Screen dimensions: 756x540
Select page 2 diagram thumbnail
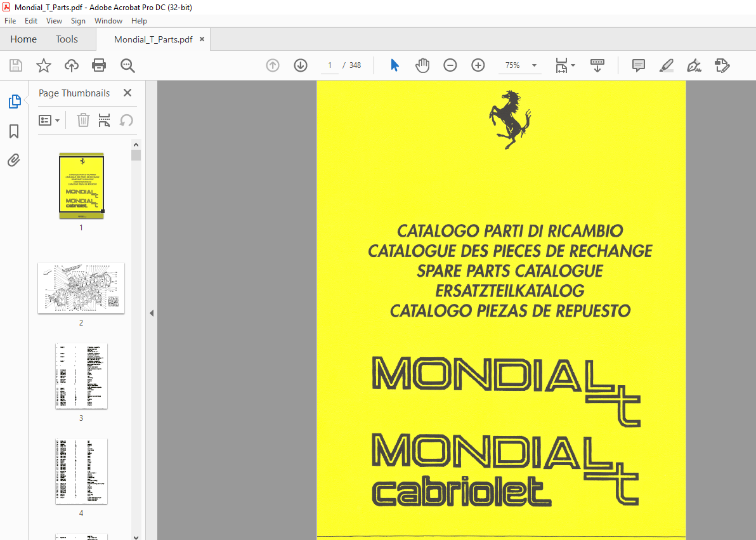pyautogui.click(x=81, y=288)
